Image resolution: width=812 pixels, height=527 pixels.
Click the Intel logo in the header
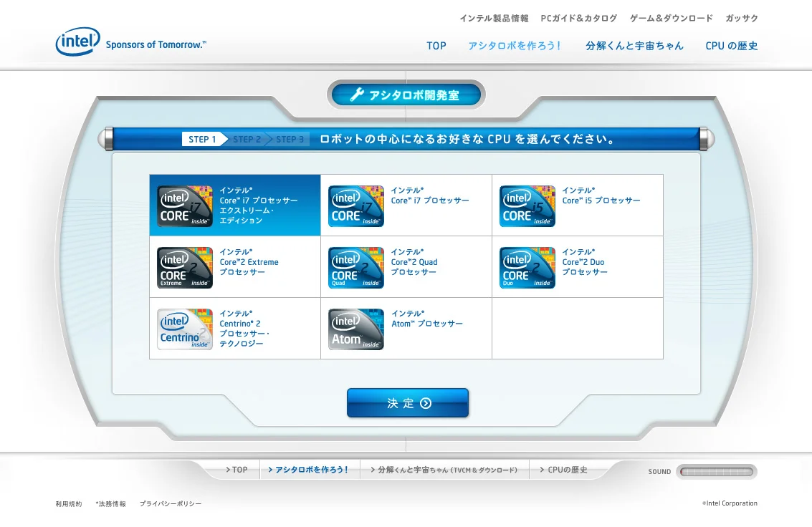[x=77, y=42]
